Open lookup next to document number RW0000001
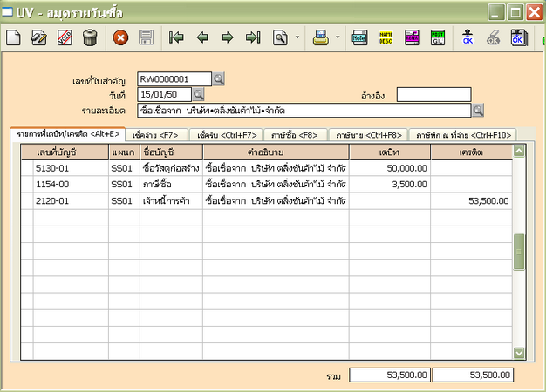The image size is (546, 392). 219,79
